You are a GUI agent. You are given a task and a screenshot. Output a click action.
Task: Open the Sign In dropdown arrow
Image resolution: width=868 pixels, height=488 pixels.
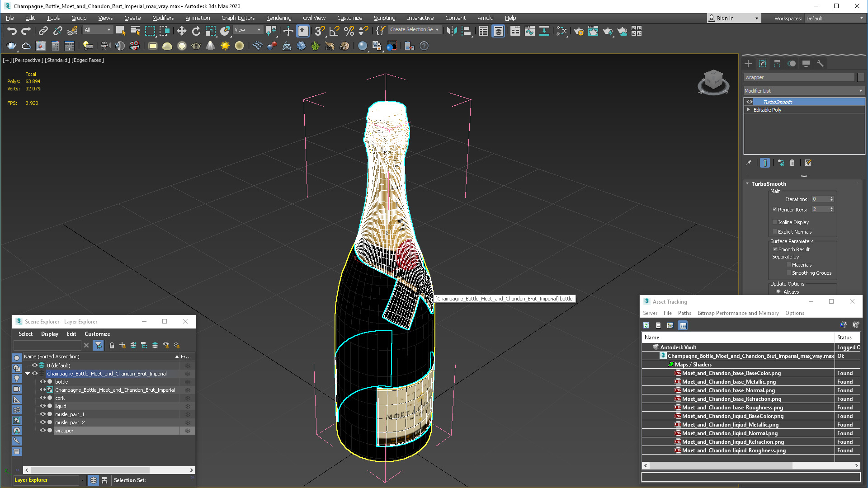click(x=756, y=19)
